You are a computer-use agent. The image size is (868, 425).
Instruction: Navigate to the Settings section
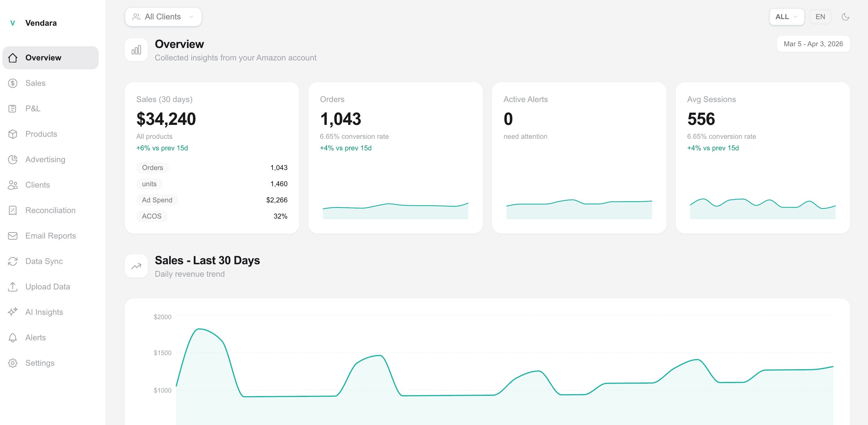[40, 363]
